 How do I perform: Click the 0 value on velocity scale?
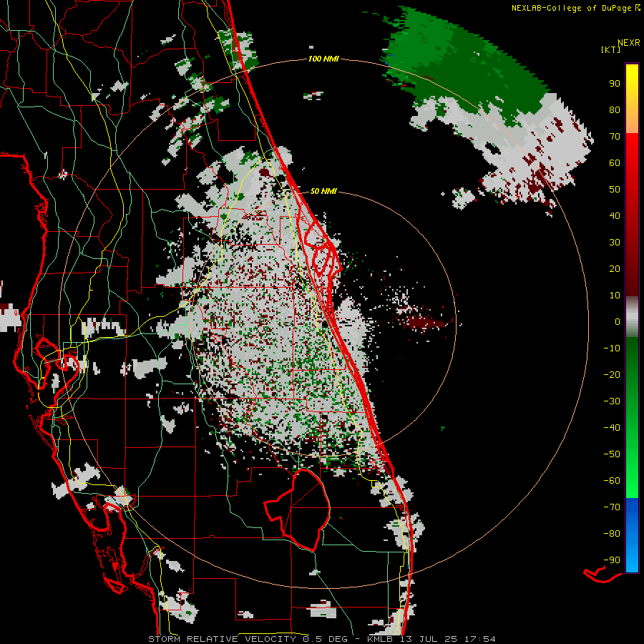(618, 322)
